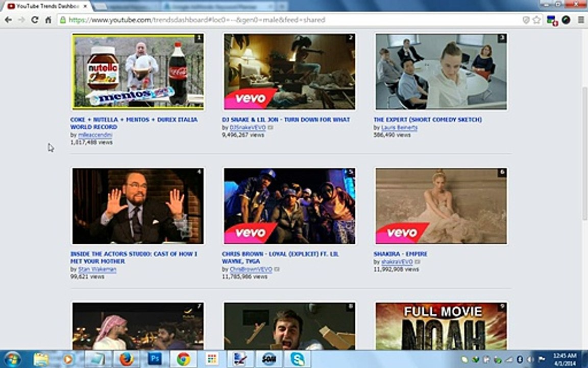Open the uploader link under the Coke Nutella video
The height and width of the screenshot is (368, 588).
95,135
